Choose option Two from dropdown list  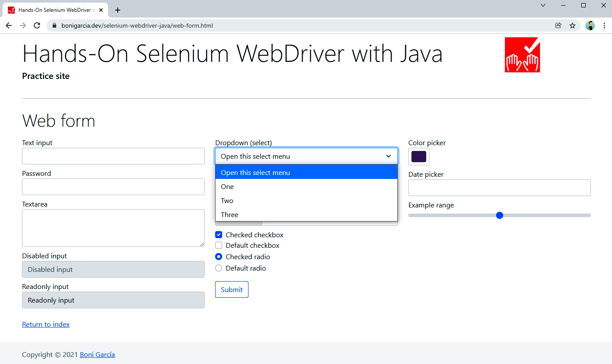tap(227, 201)
